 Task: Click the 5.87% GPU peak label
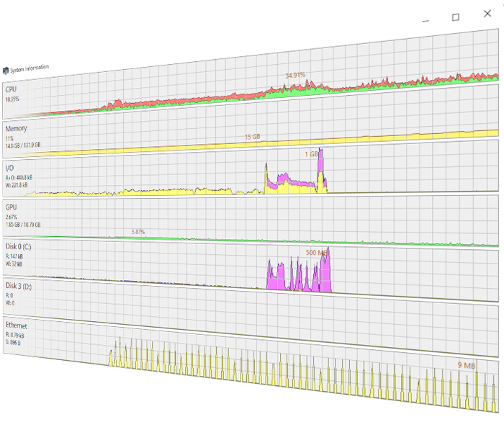coord(138,232)
